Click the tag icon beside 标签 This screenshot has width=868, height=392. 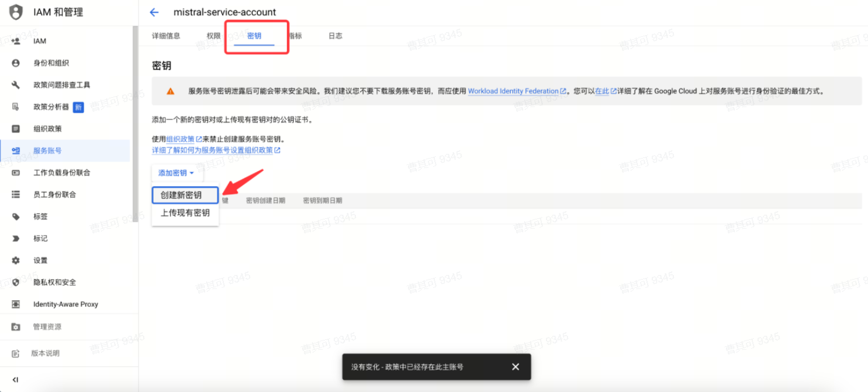16,216
